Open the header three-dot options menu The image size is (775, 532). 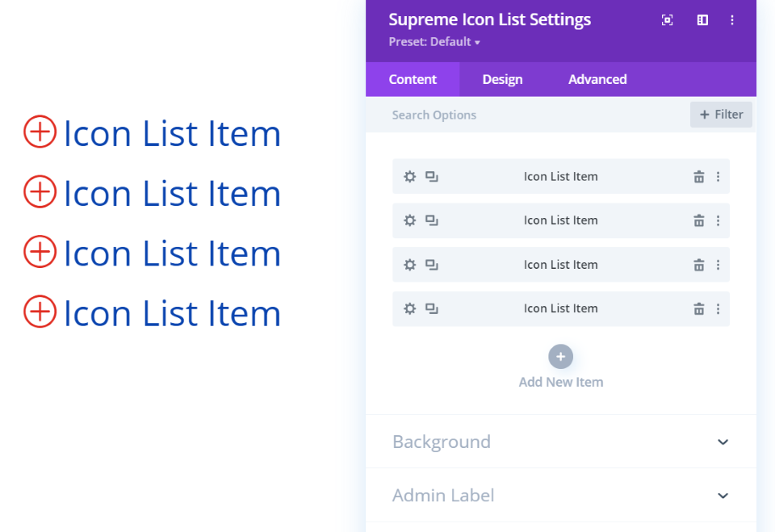732,19
